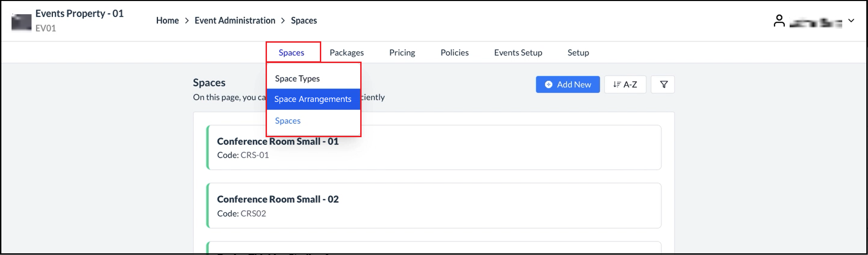Viewport: 868px width, 255px height.
Task: Select Space Types from dropdown menu
Action: point(297,79)
